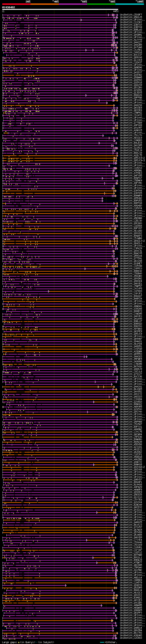146x644 pixels.
Task: Select hit UniRef100_B9LBI9
Action: click(131, 143)
